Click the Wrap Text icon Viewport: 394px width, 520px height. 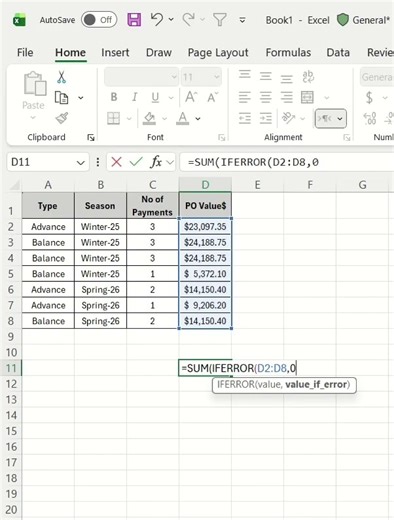pos(308,77)
